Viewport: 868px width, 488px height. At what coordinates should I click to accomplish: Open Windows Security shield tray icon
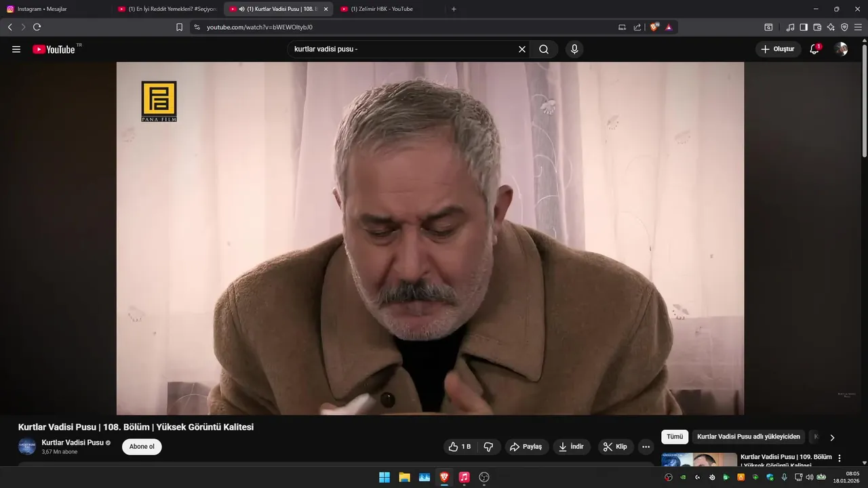coord(770,477)
